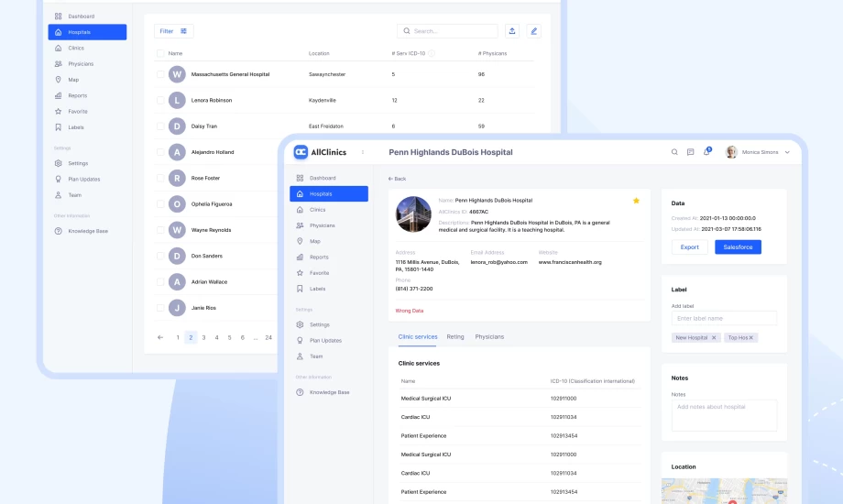The height and width of the screenshot is (504, 843).
Task: Check the Wayne Reynolds row checkbox
Action: click(160, 230)
